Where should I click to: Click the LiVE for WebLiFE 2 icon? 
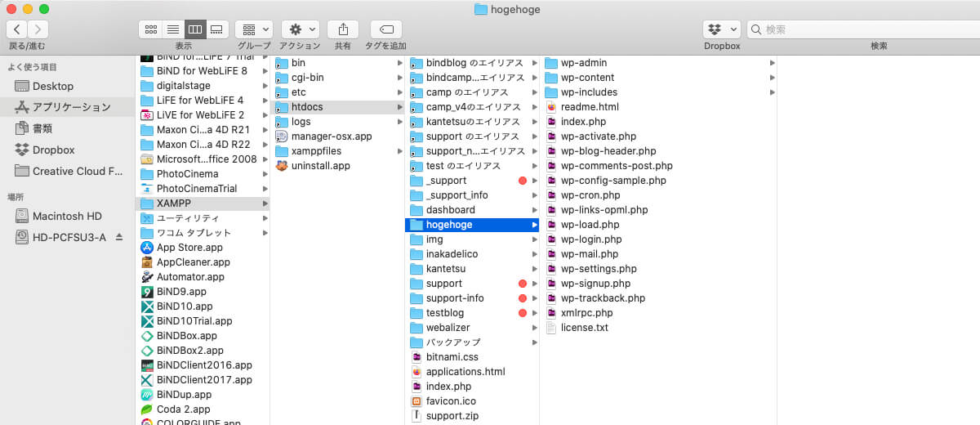pyautogui.click(x=147, y=115)
